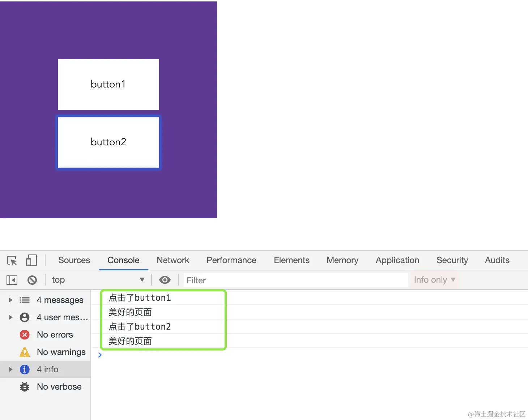Activate the inspect element picker icon
The image size is (528, 420).
[12, 261]
